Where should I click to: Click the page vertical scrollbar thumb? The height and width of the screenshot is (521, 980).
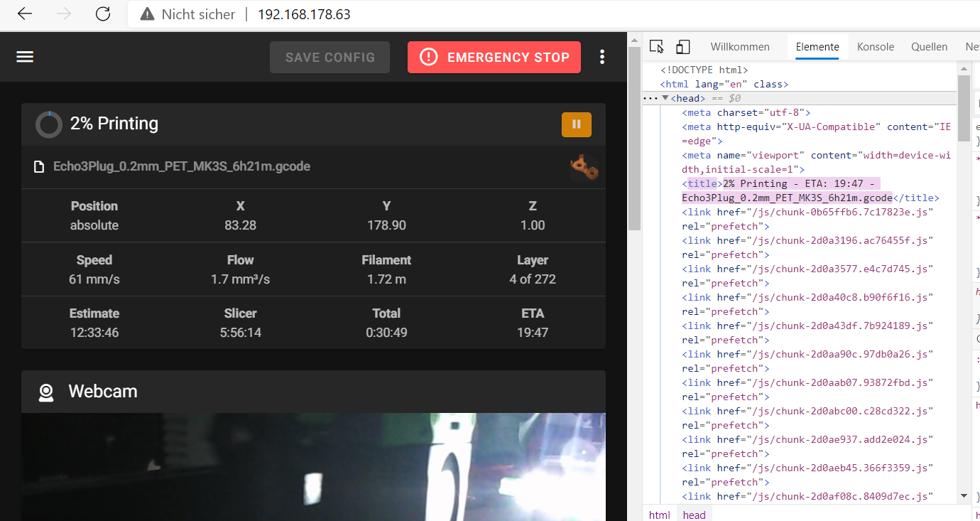634,139
